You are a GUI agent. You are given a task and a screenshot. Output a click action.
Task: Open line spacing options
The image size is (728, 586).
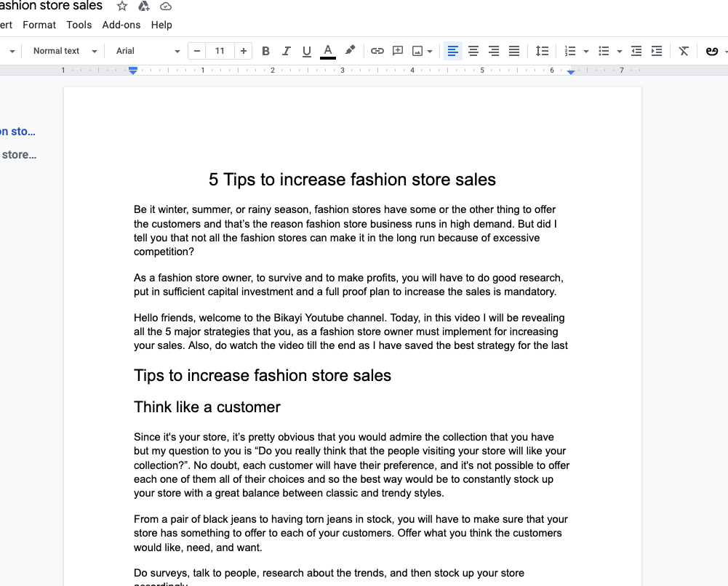(542, 51)
